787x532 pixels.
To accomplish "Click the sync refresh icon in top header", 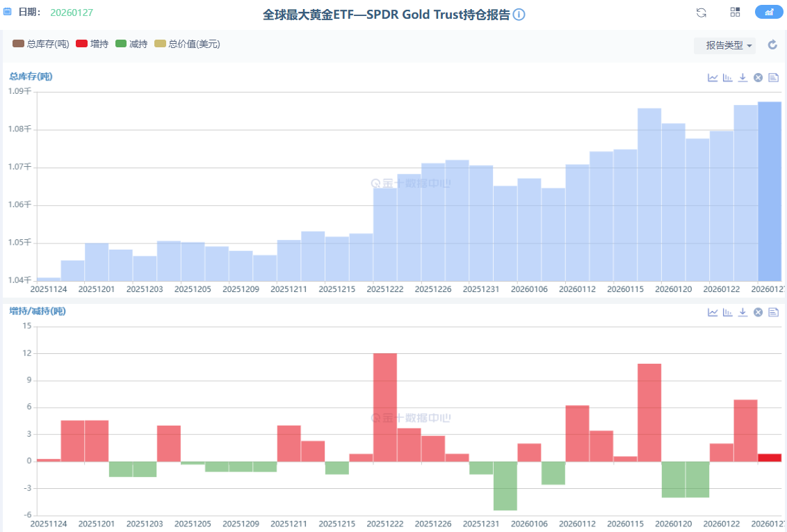I will pyautogui.click(x=701, y=13).
